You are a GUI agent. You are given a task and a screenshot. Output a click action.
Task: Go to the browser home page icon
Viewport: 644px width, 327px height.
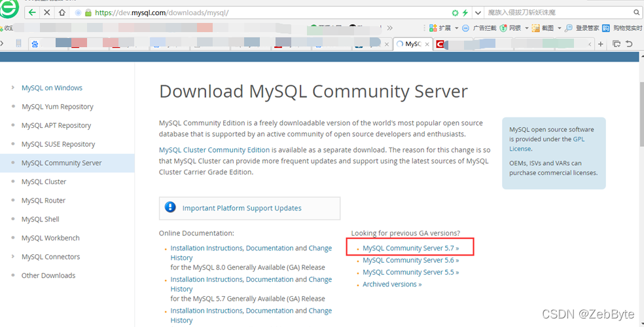62,12
